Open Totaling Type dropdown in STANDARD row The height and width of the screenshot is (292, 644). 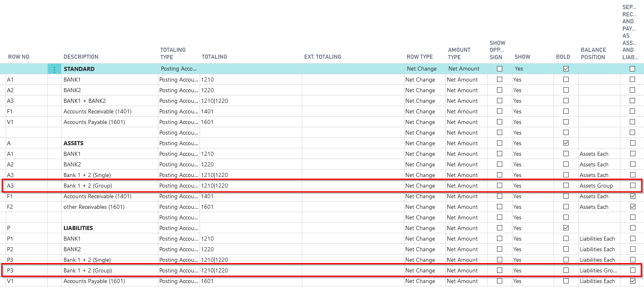pyautogui.click(x=179, y=69)
